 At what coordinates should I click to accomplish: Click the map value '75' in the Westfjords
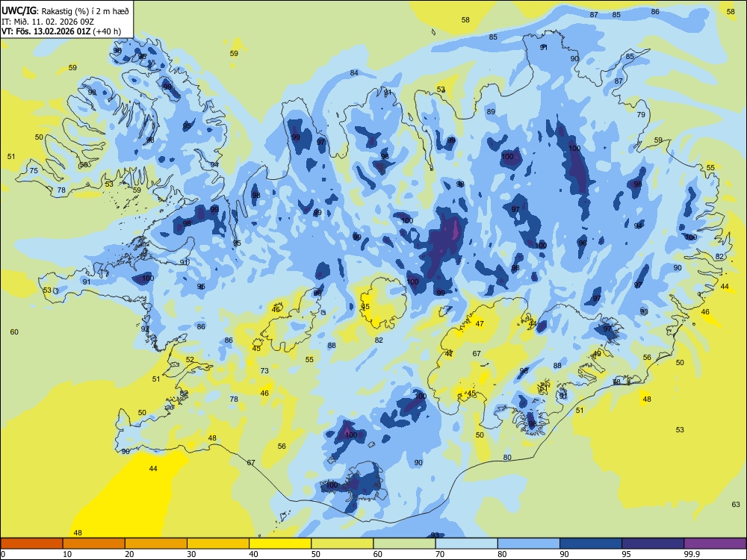click(34, 170)
